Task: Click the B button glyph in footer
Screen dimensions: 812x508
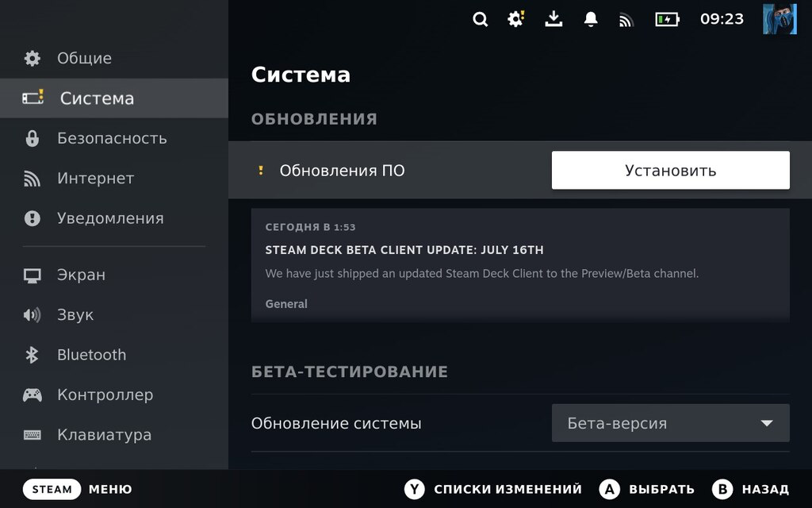Action: (722, 489)
